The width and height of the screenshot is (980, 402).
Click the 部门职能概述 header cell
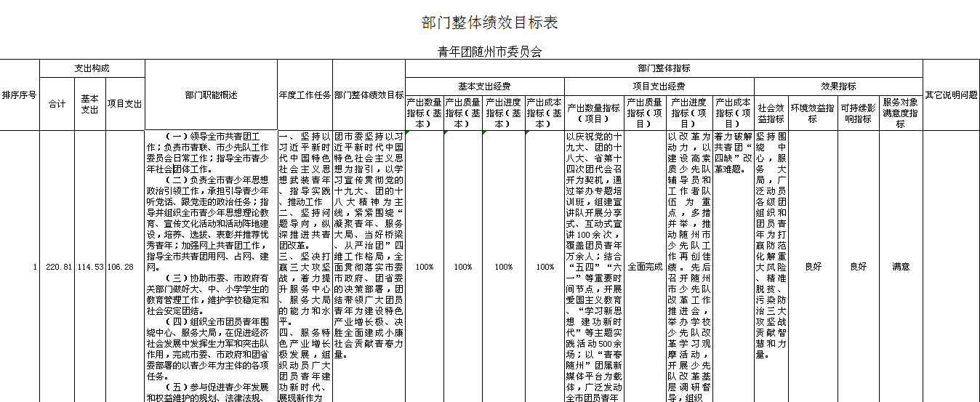(211, 95)
